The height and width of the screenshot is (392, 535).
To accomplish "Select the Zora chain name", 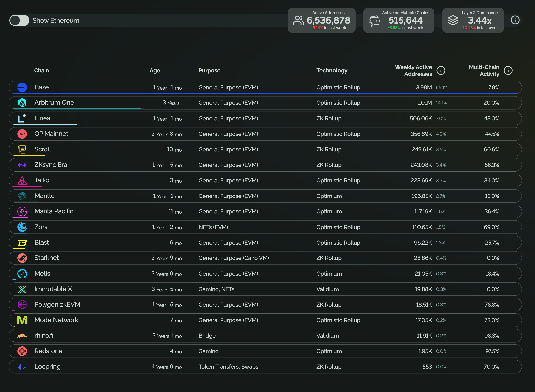I will pos(41,227).
